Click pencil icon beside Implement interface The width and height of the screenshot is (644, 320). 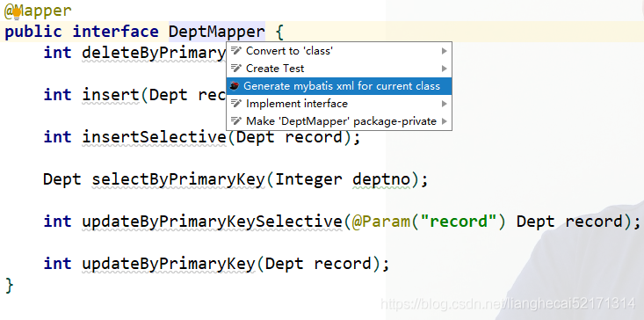[x=235, y=104]
